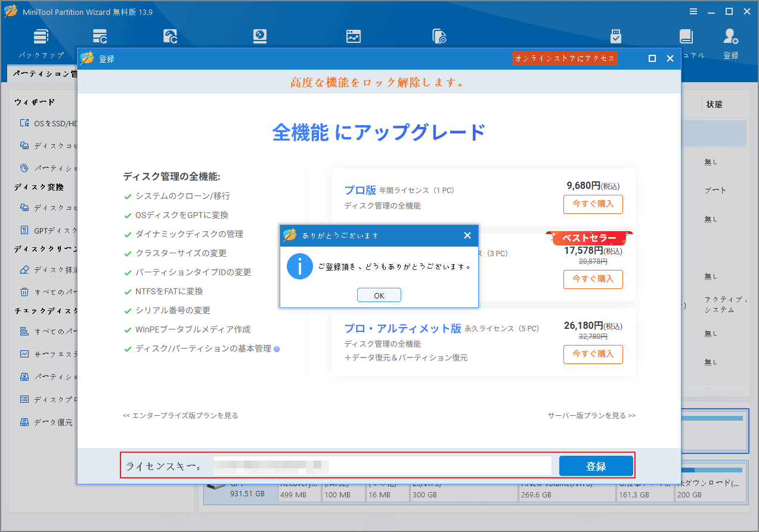Viewport: 759px width, 532px height.
Task: Click the license key input field
Action: click(x=382, y=466)
